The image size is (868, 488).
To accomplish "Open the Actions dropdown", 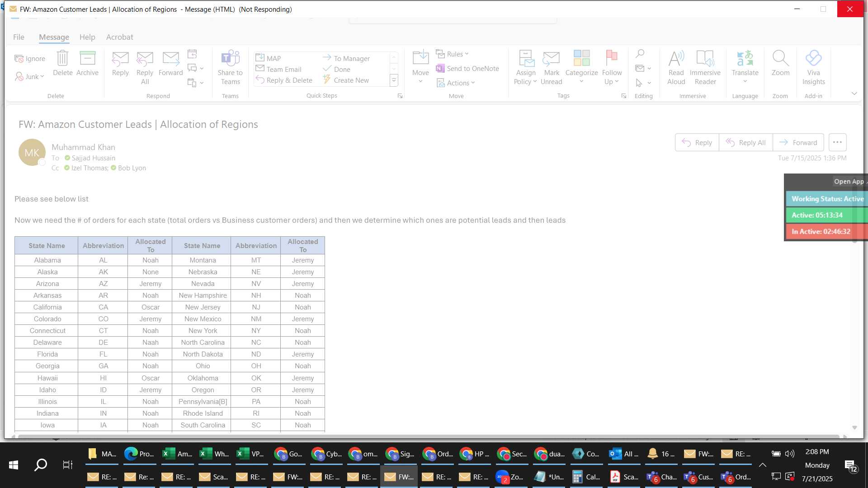I will 456,83.
